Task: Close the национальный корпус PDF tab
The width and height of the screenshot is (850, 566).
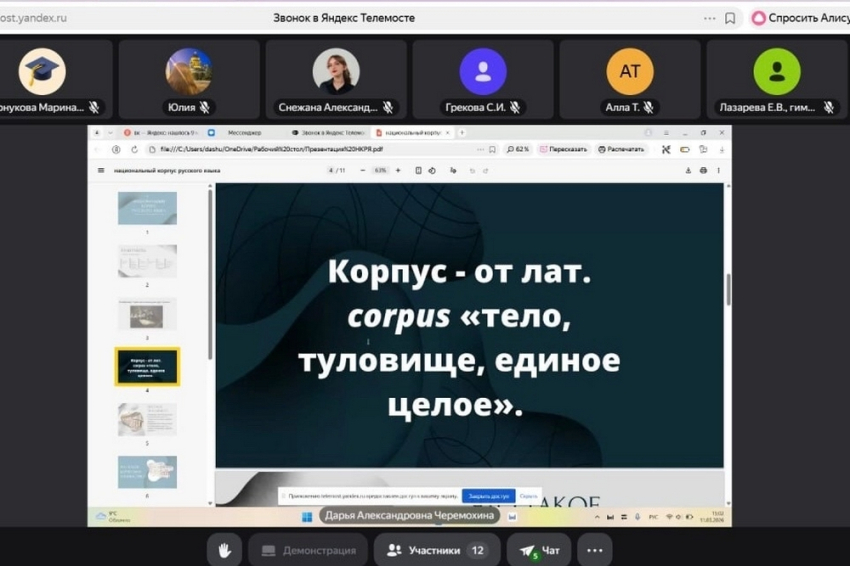Action: (x=448, y=132)
